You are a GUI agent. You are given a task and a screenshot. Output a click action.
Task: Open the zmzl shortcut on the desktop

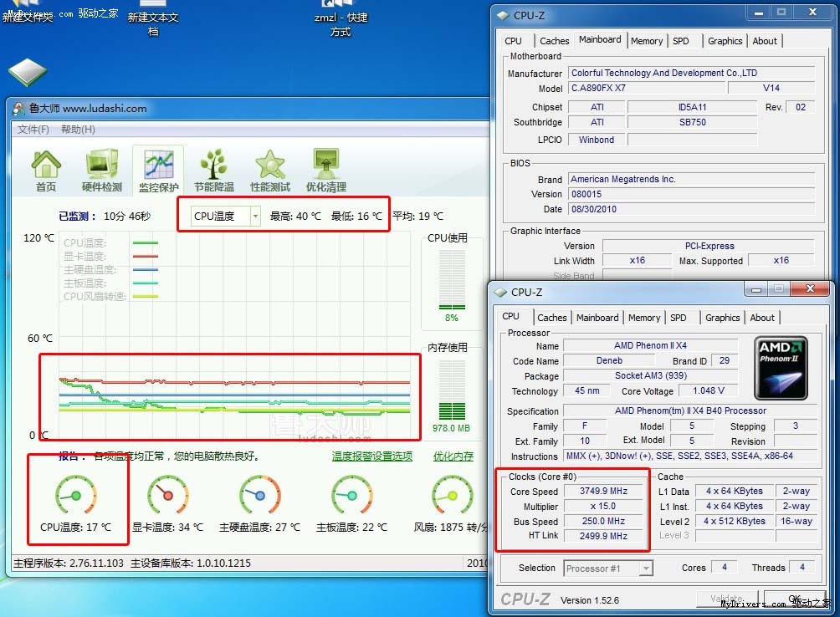(341, 18)
